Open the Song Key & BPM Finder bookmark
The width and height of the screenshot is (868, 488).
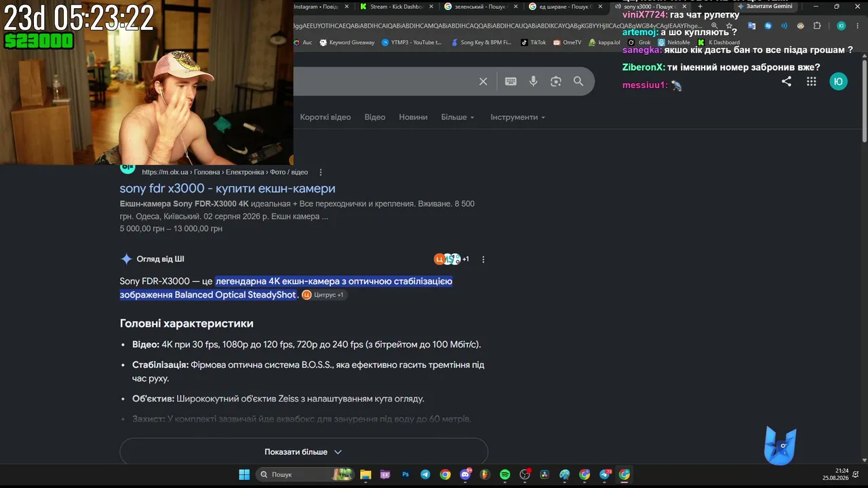click(x=481, y=42)
